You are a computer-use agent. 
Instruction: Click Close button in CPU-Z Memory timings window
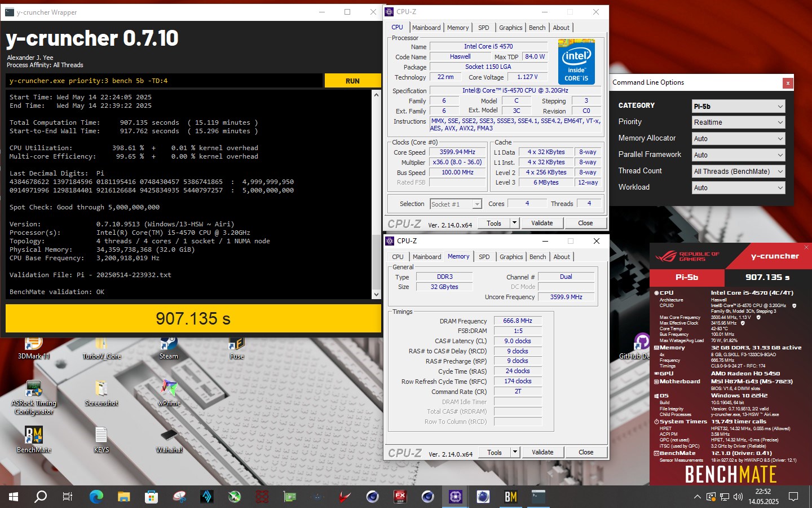click(586, 452)
